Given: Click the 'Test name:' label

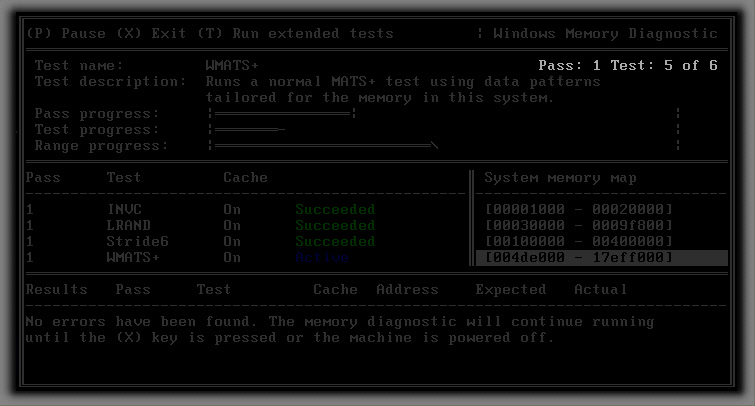Looking at the screenshot, I should click(79, 65).
